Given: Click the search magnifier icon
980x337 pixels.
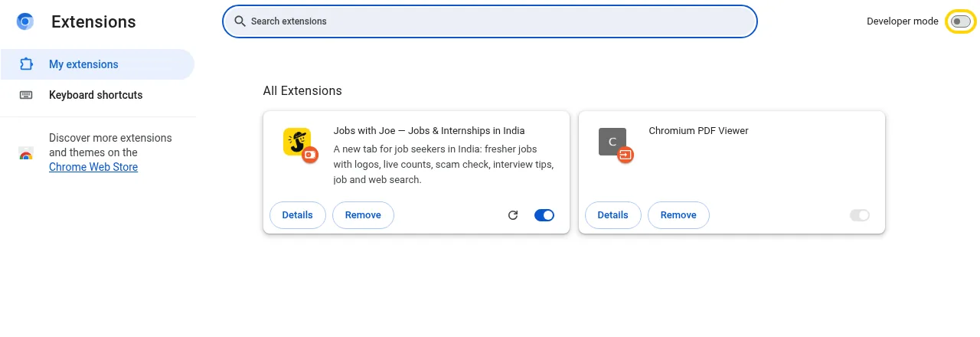Looking at the screenshot, I should click(240, 21).
